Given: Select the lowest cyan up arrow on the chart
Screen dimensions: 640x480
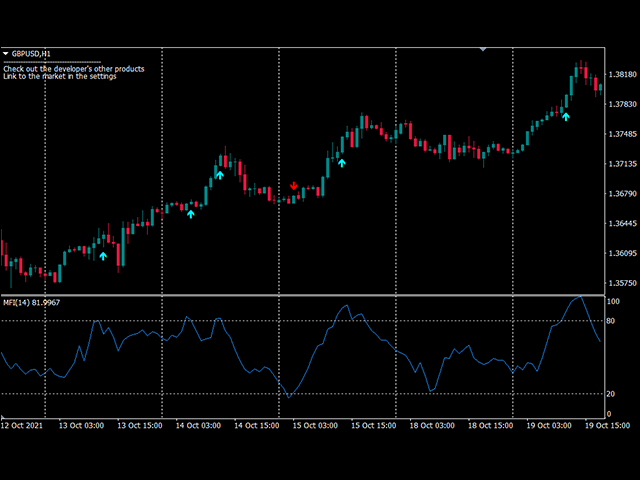Looking at the screenshot, I should 103,256.
